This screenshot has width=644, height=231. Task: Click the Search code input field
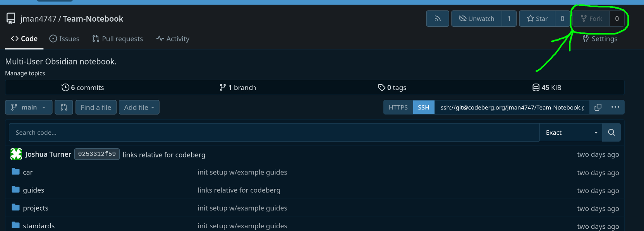pos(274,132)
